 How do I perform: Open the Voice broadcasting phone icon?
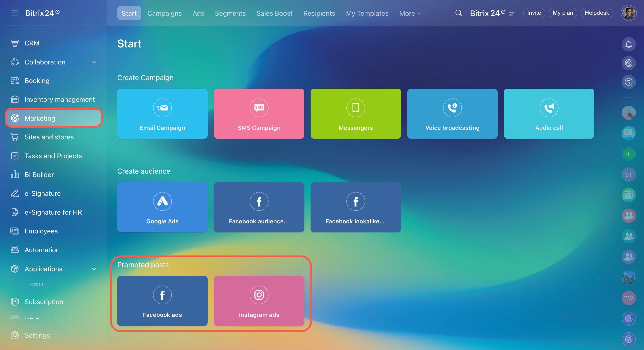click(452, 108)
